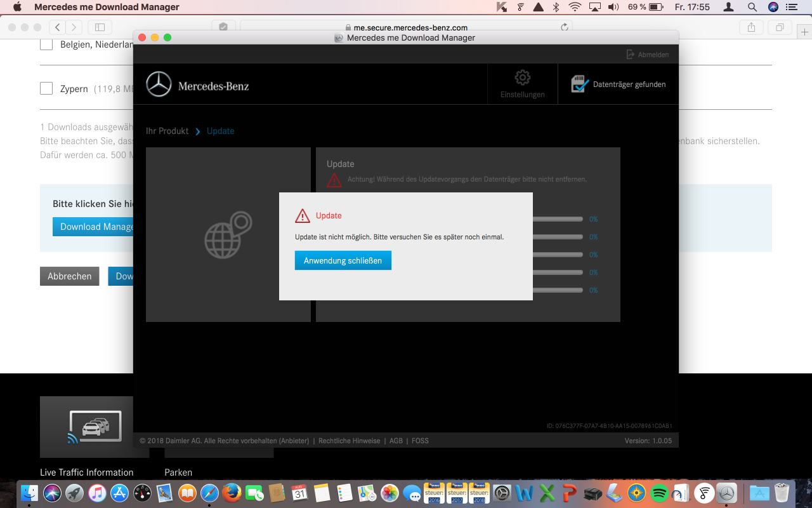The height and width of the screenshot is (508, 812).
Task: Open the Live Traffic Information tile
Action: point(95,427)
